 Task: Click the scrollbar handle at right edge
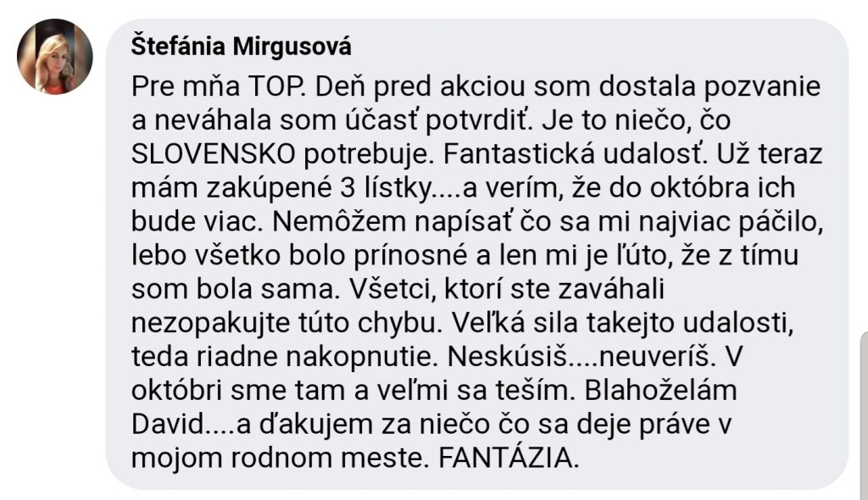(864, 415)
